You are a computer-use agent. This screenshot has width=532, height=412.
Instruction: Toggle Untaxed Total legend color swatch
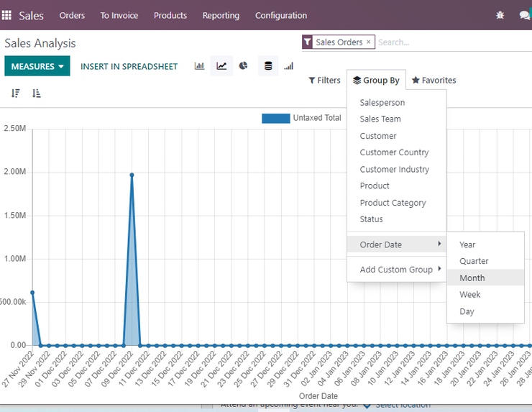pos(276,118)
